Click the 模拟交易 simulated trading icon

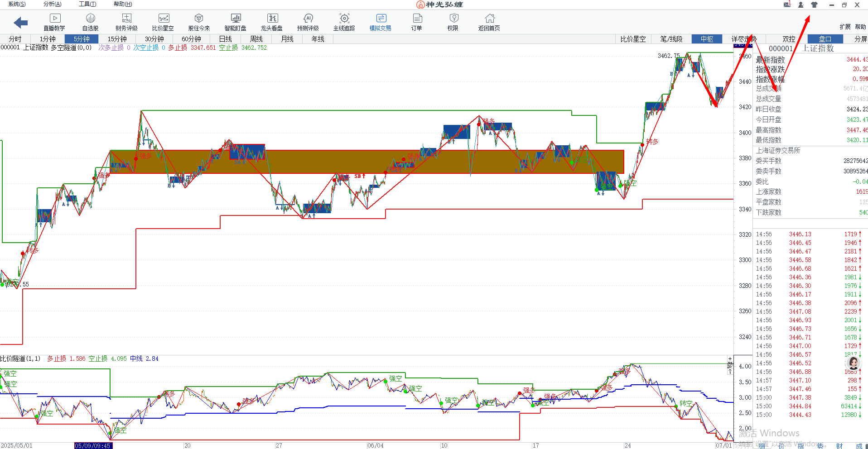click(381, 22)
